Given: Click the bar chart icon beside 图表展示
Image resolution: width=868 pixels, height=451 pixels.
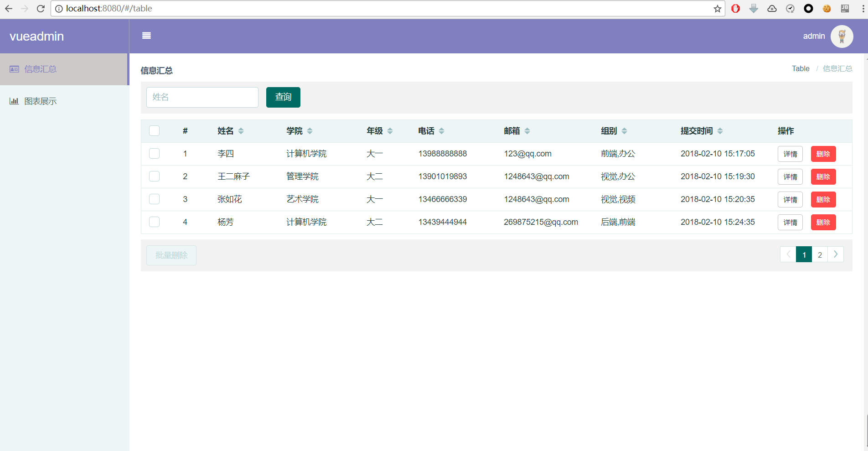Looking at the screenshot, I should pyautogui.click(x=14, y=101).
